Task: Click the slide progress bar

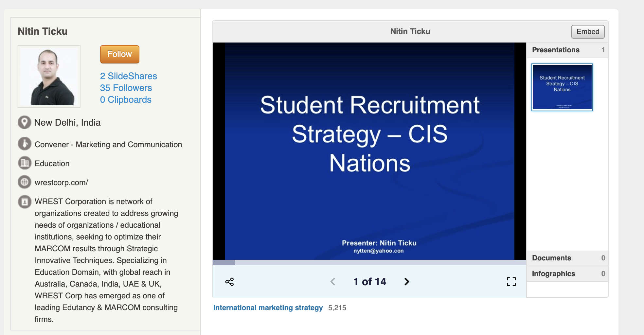Action: point(369,262)
